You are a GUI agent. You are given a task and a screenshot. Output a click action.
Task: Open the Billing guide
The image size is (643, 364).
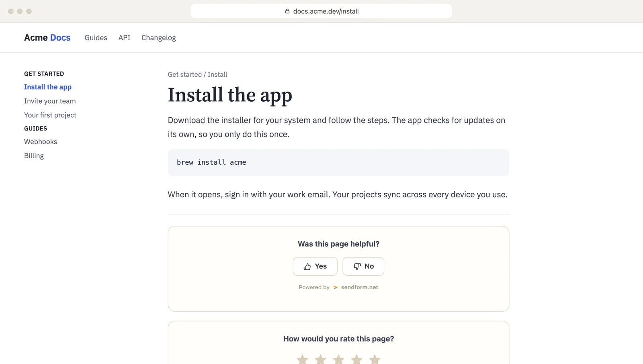click(34, 156)
